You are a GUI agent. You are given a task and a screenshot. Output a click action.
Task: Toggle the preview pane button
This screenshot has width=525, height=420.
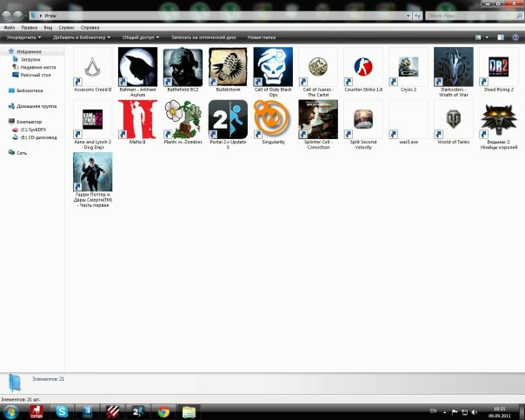tap(501, 37)
